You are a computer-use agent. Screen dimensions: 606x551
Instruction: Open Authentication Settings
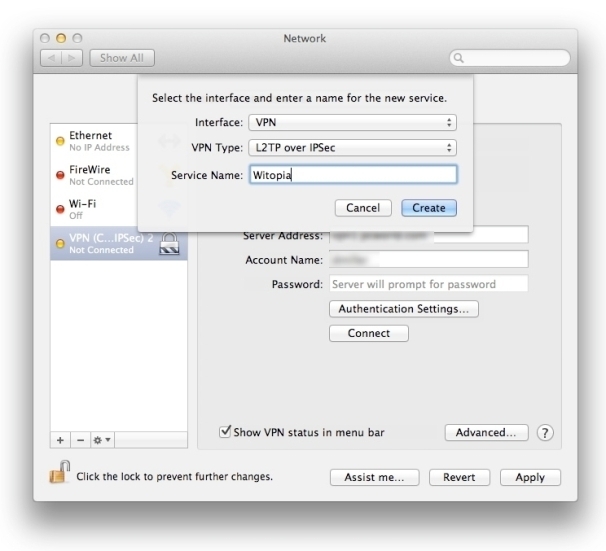click(403, 309)
